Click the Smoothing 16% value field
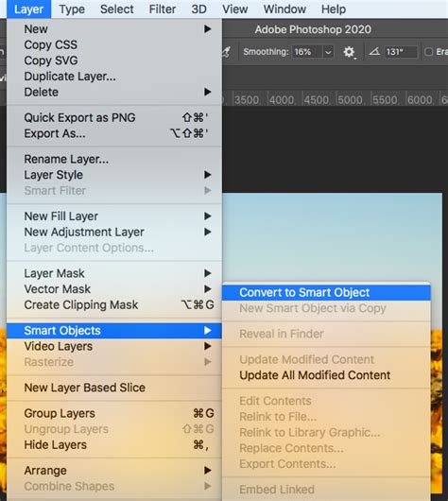 click(x=307, y=52)
